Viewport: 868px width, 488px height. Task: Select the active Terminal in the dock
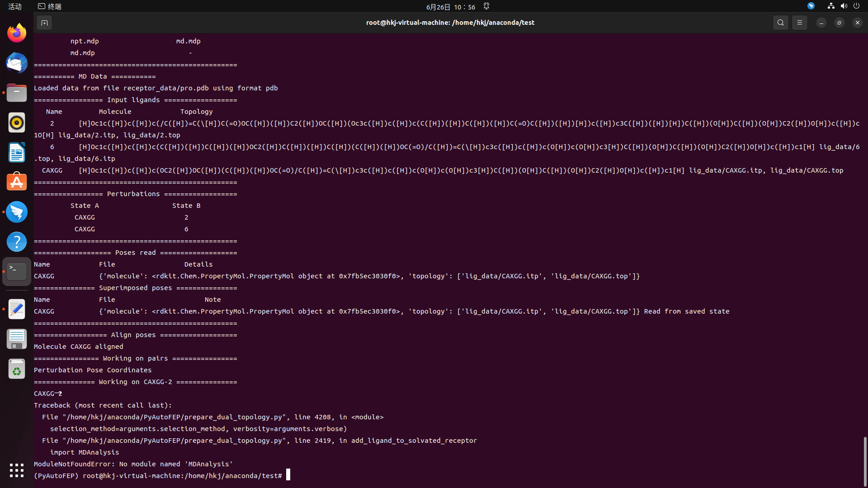tap(16, 271)
